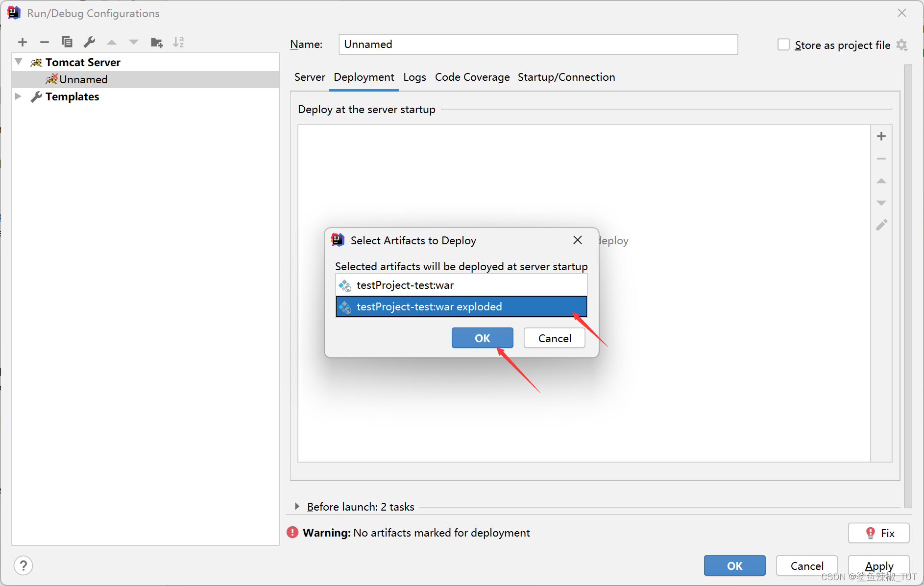Select testProject-test:war artifact
The height and width of the screenshot is (586, 924).
462,285
